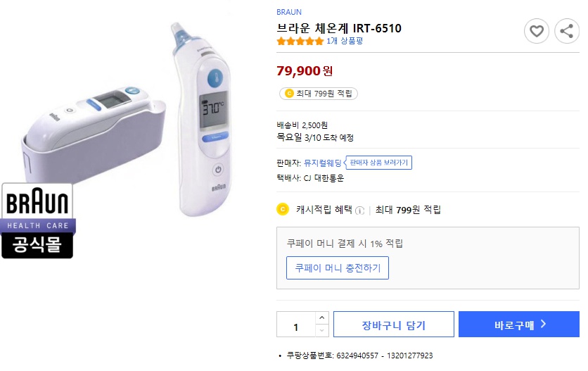588x371 pixels.
Task: Open the BRAUN brand link
Action: (289, 12)
